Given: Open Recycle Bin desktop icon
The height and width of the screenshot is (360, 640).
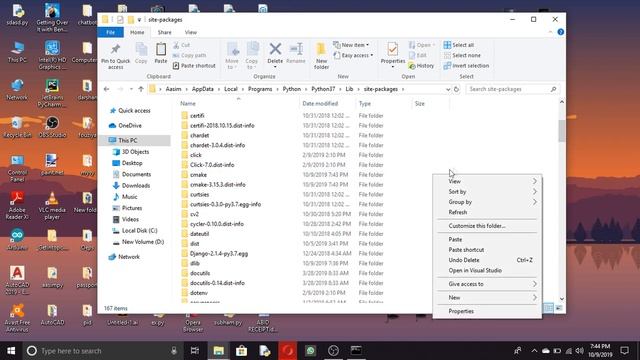Looking at the screenshot, I should pos(17,127).
